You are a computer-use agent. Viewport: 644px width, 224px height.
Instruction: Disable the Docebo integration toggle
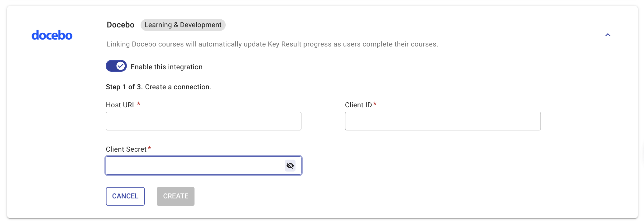[x=116, y=66]
